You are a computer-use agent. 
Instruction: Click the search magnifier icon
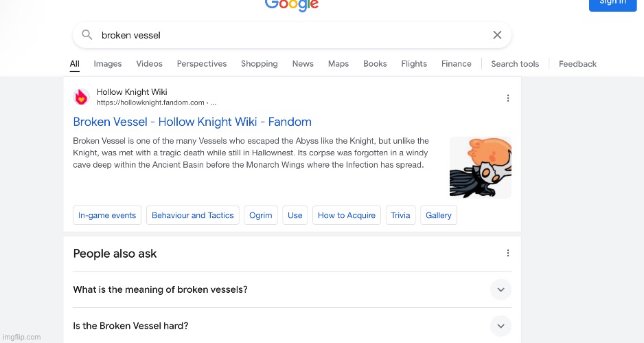click(87, 35)
